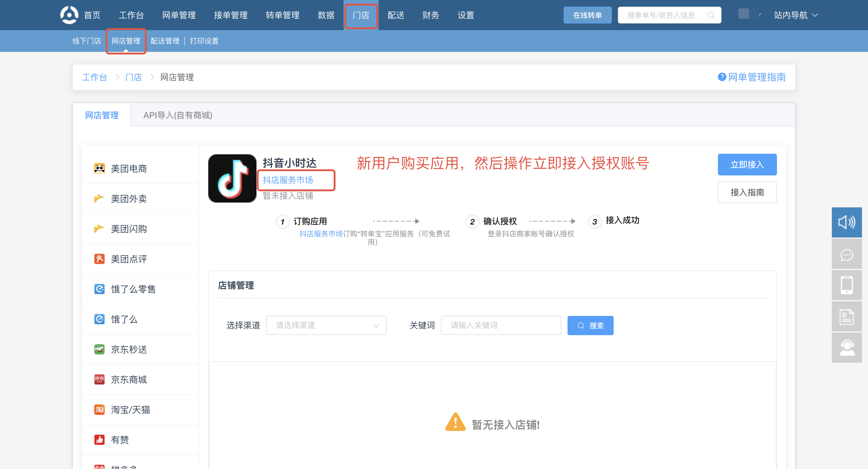Click the help question mark icon
Viewport: 868px width, 469px height.
pos(722,77)
